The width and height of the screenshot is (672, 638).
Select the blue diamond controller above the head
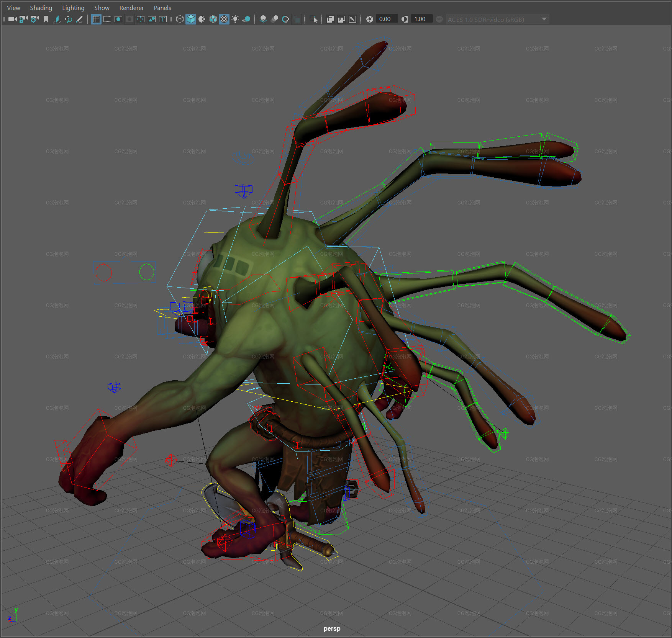[244, 190]
